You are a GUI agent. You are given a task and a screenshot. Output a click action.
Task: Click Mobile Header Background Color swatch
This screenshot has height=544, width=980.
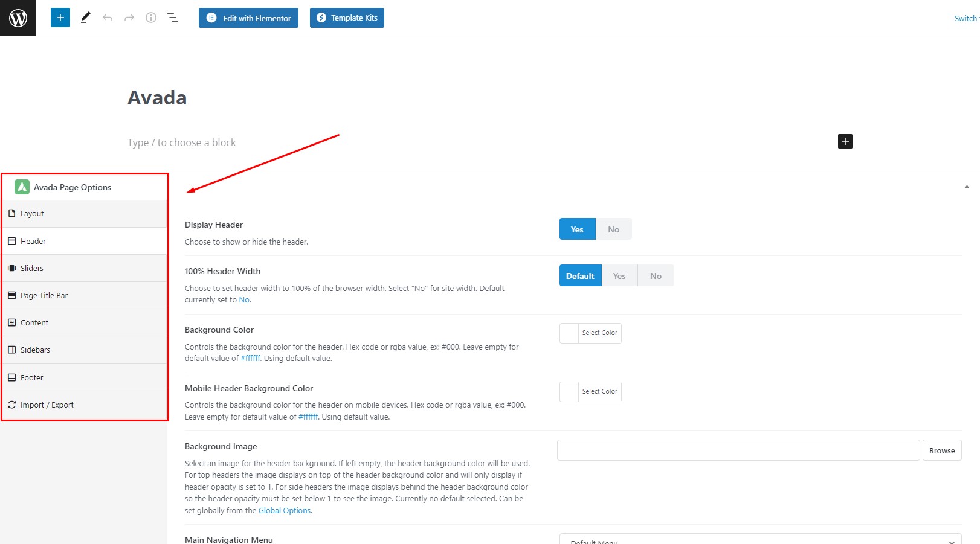point(569,392)
